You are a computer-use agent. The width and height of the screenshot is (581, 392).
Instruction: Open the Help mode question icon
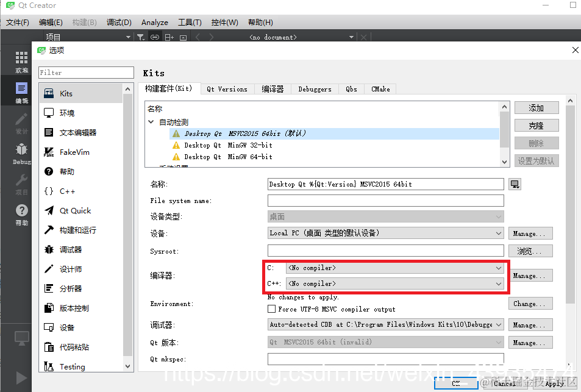(x=21, y=215)
